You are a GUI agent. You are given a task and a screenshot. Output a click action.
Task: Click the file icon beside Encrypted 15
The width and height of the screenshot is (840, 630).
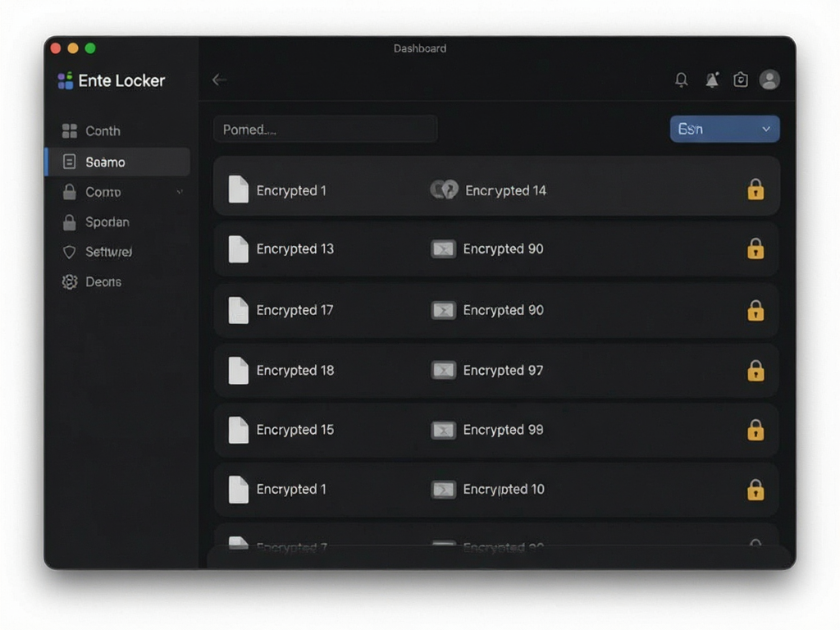point(239,430)
